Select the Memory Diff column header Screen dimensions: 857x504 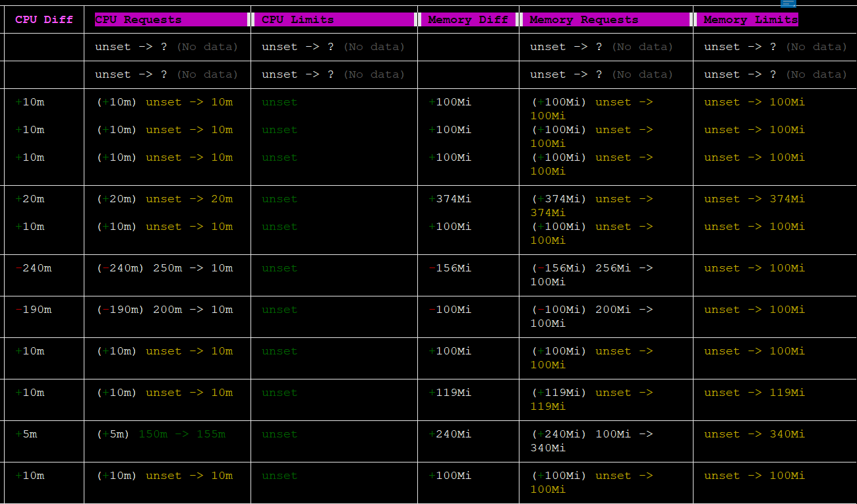(x=467, y=20)
